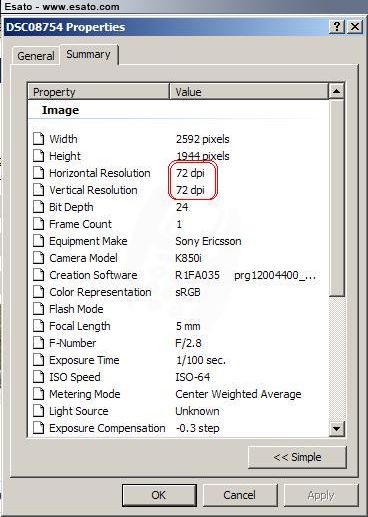The width and height of the screenshot is (368, 517).
Task: Click the page icon next to Exposure Time
Action: click(x=39, y=360)
